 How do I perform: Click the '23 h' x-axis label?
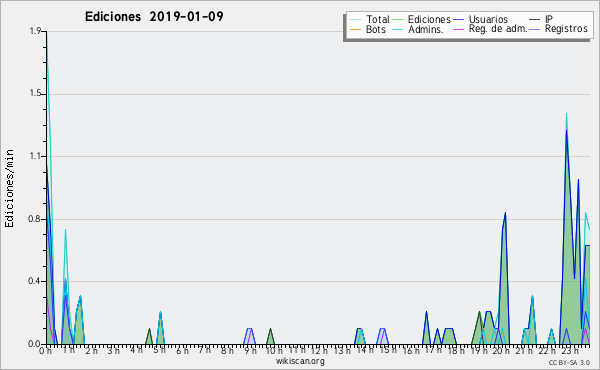coord(569,350)
